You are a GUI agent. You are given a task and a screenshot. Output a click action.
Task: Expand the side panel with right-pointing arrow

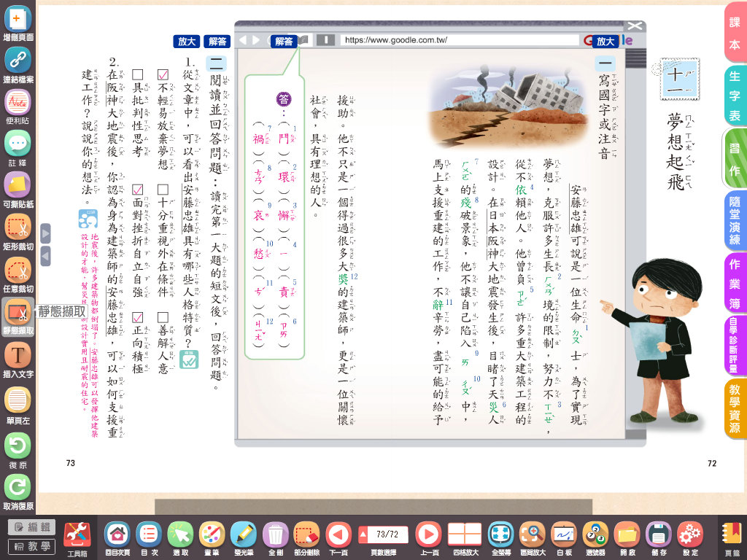click(x=45, y=234)
